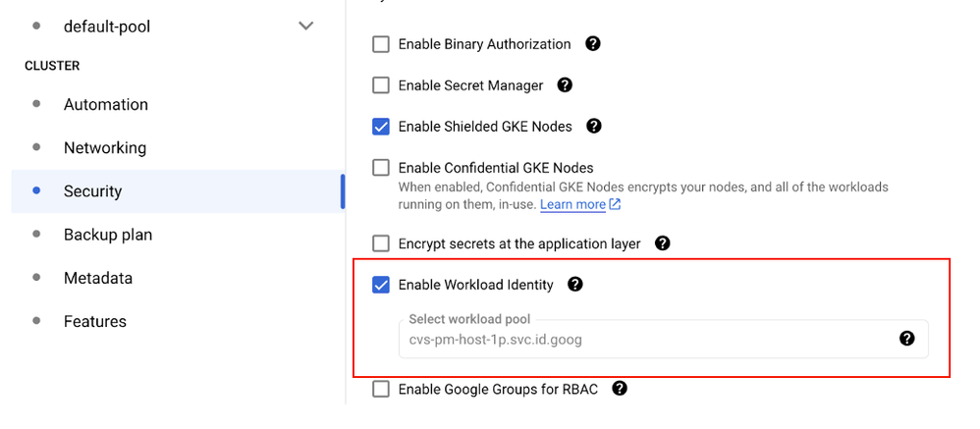This screenshot has height=429, width=980.
Task: Open the Networking section
Action: (x=105, y=148)
